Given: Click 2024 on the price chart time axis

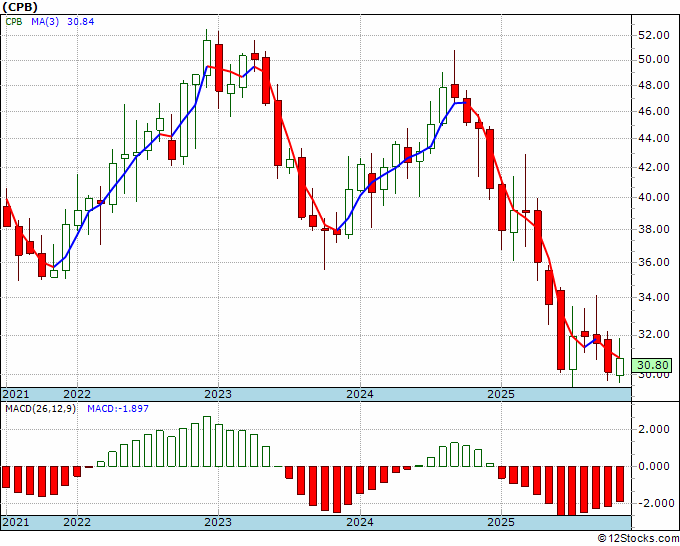Looking at the screenshot, I should click(x=360, y=394).
